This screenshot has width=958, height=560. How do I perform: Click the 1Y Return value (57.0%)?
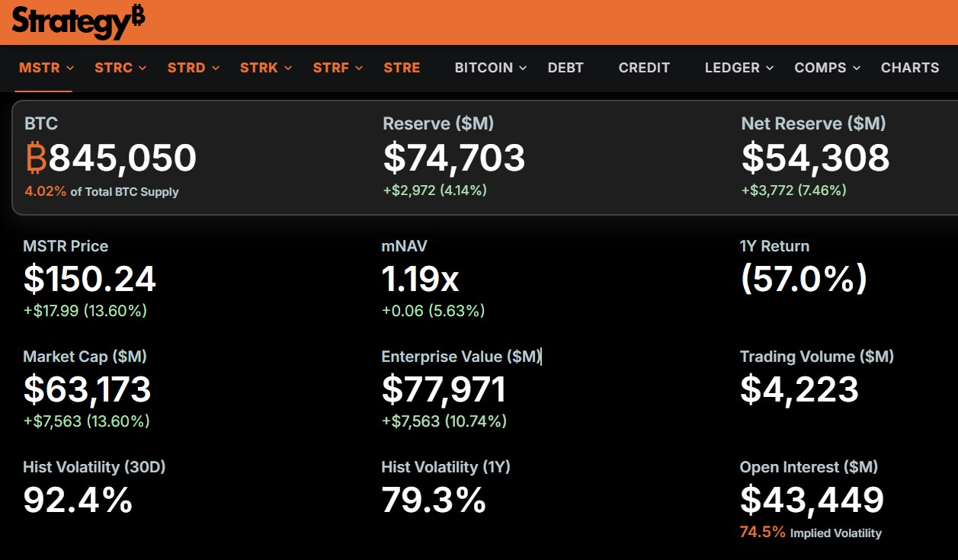click(804, 279)
